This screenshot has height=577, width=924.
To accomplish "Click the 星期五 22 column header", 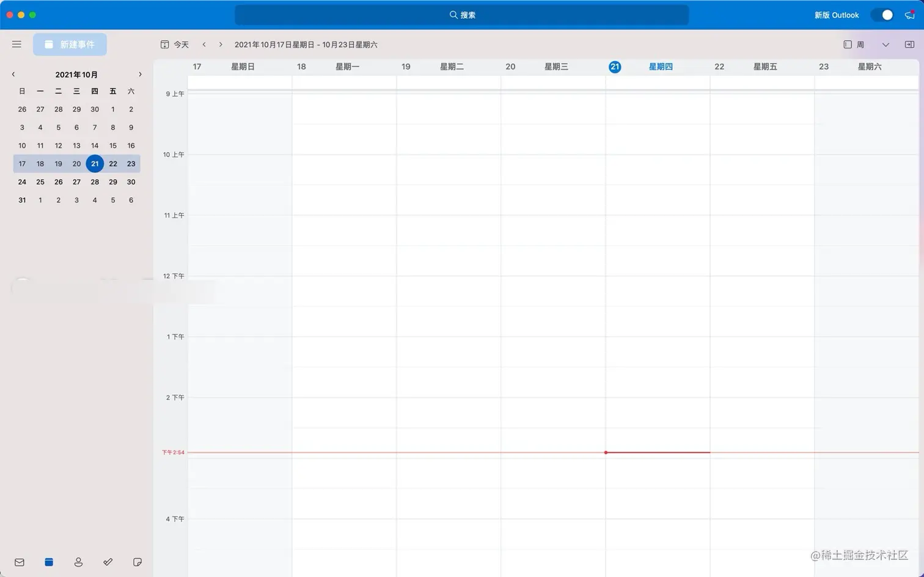I will (763, 67).
